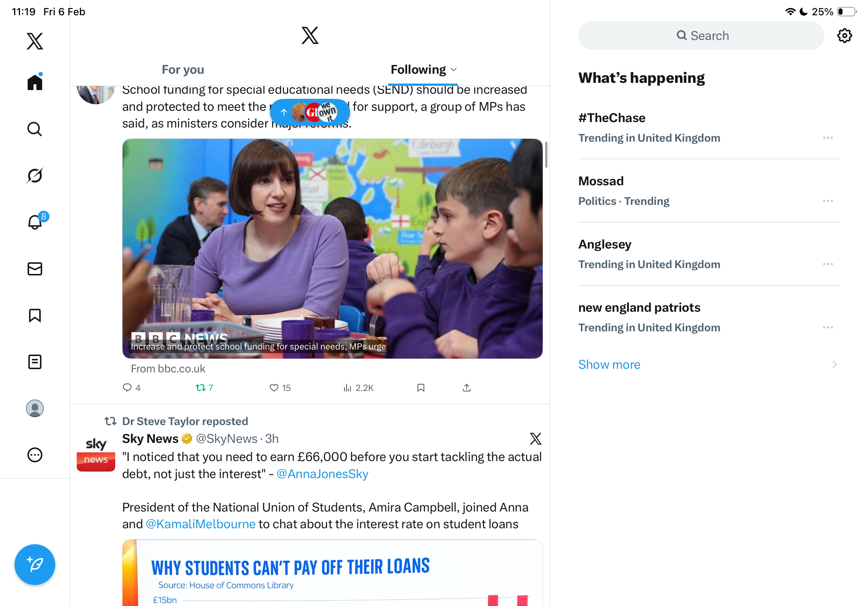Tap the compose new post button
The image size is (868, 606).
(35, 565)
